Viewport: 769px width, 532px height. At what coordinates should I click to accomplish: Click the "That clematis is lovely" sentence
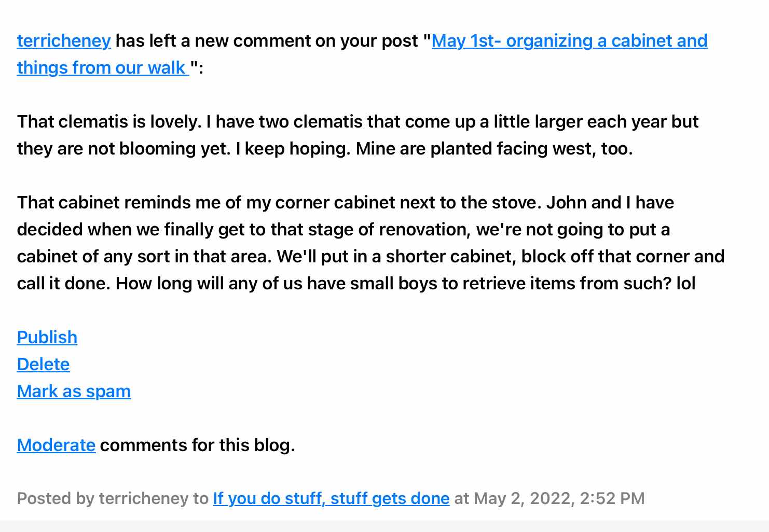coord(109,122)
